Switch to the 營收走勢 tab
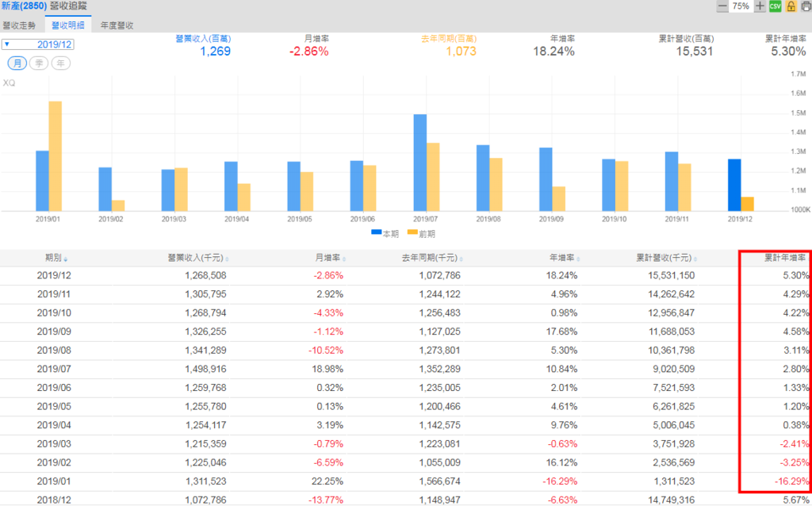812x506 pixels. pyautogui.click(x=20, y=25)
